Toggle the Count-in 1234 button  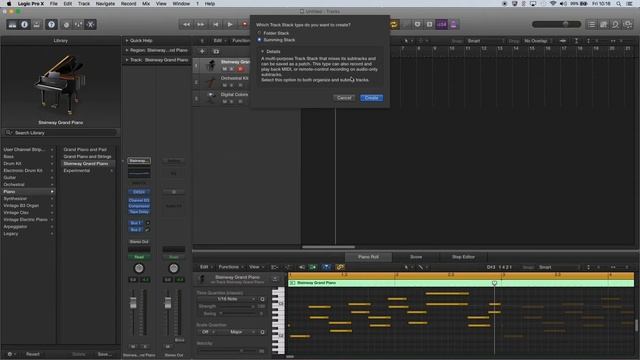(442, 24)
